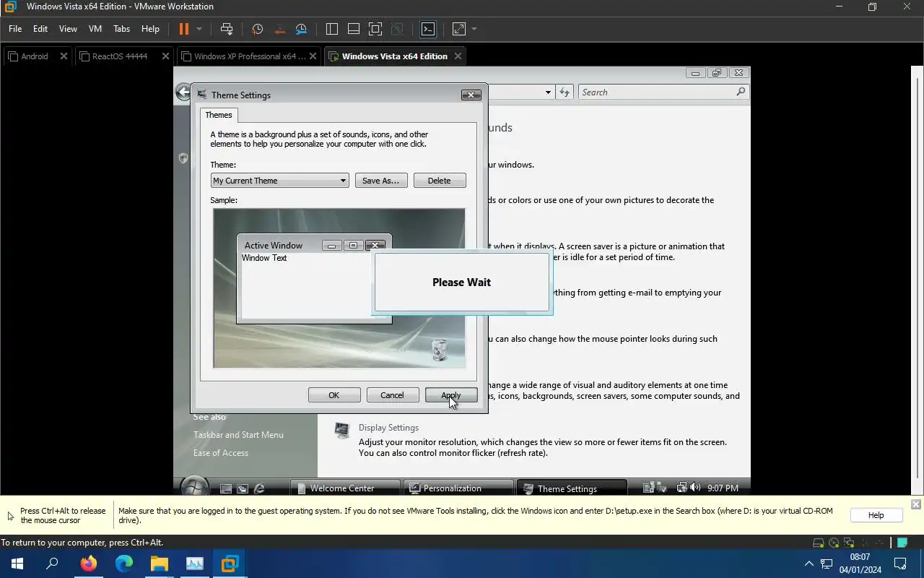Open Snapshot Manager from the toolbar
924x578 pixels.
tap(301, 29)
